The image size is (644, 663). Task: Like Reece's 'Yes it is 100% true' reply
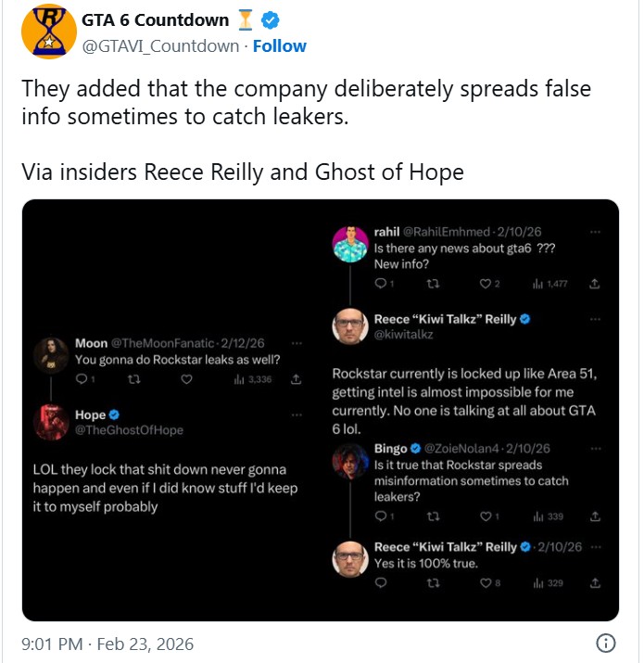coord(485,582)
